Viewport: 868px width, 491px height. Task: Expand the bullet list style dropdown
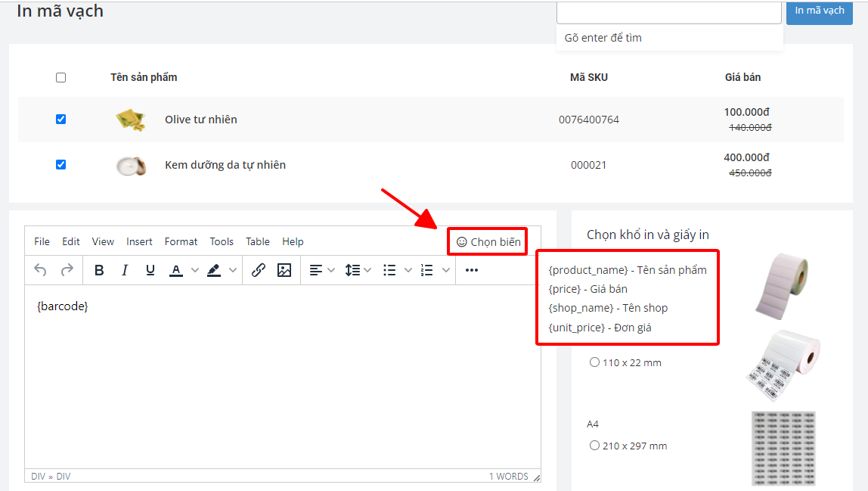click(x=408, y=270)
